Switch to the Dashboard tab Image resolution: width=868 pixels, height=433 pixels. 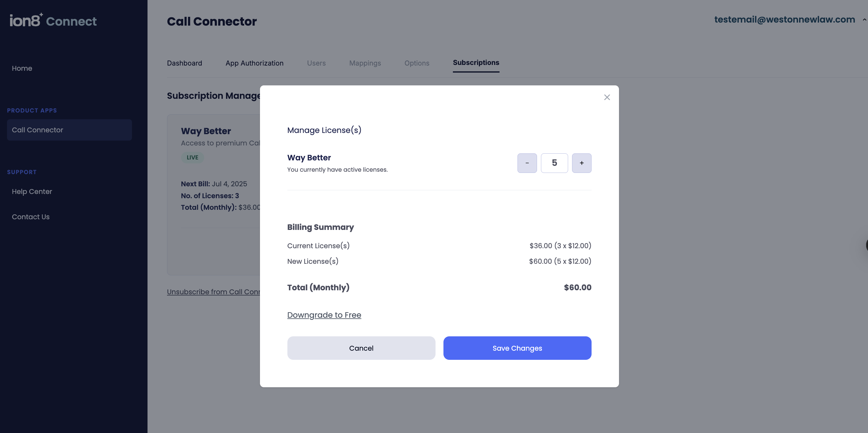point(184,63)
